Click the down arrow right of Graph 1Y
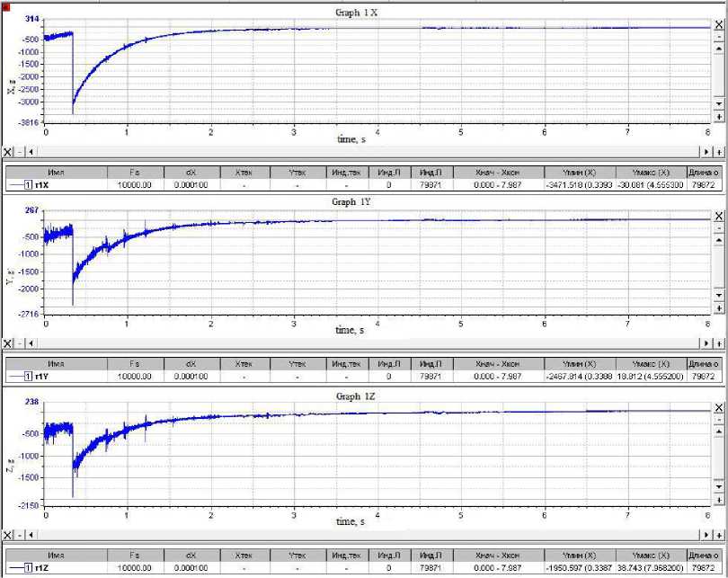The image size is (728, 578). [x=719, y=295]
